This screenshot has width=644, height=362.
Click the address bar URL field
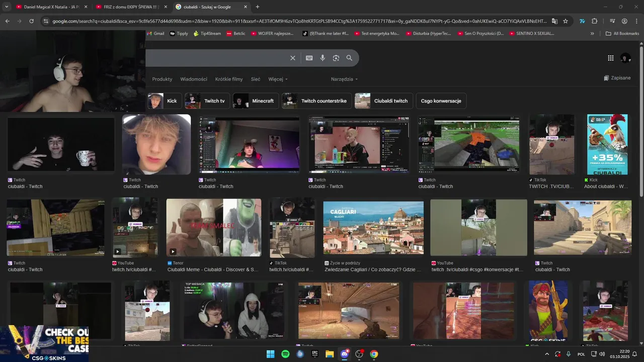[x=299, y=21]
